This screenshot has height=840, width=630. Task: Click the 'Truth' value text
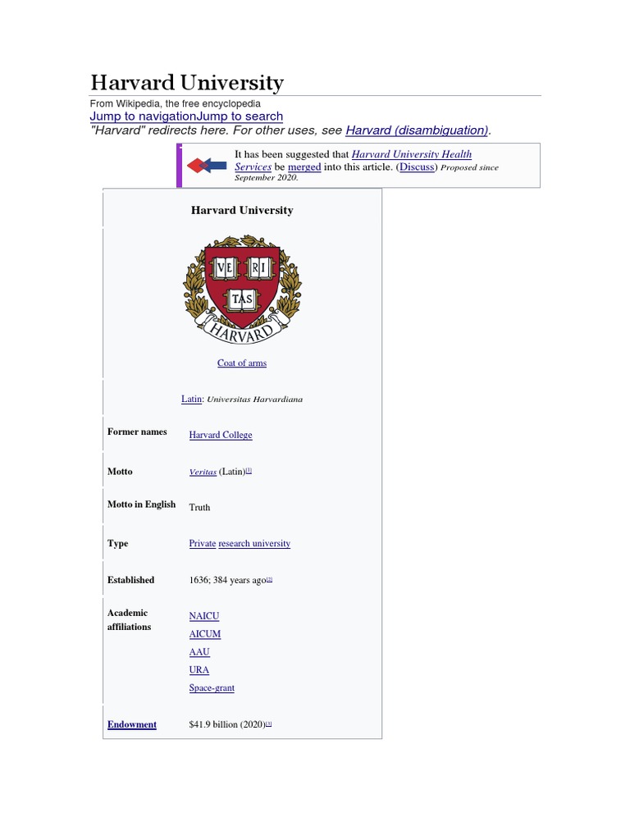pyautogui.click(x=199, y=507)
